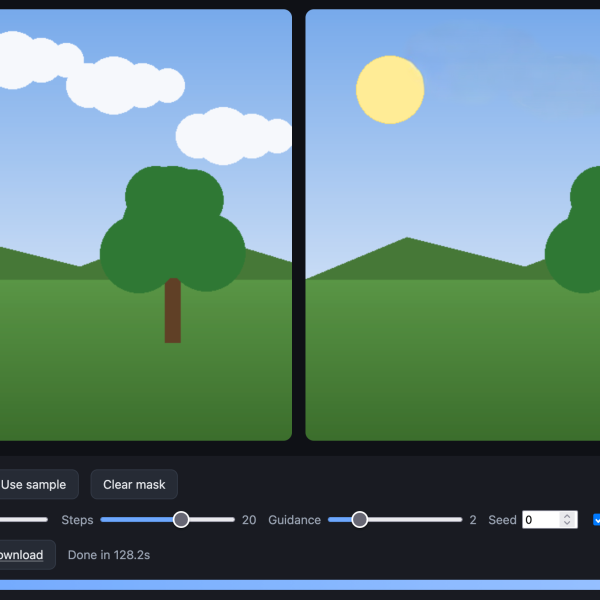Image resolution: width=600 pixels, height=600 pixels.
Task: Click the Use sample button
Action: point(34,484)
